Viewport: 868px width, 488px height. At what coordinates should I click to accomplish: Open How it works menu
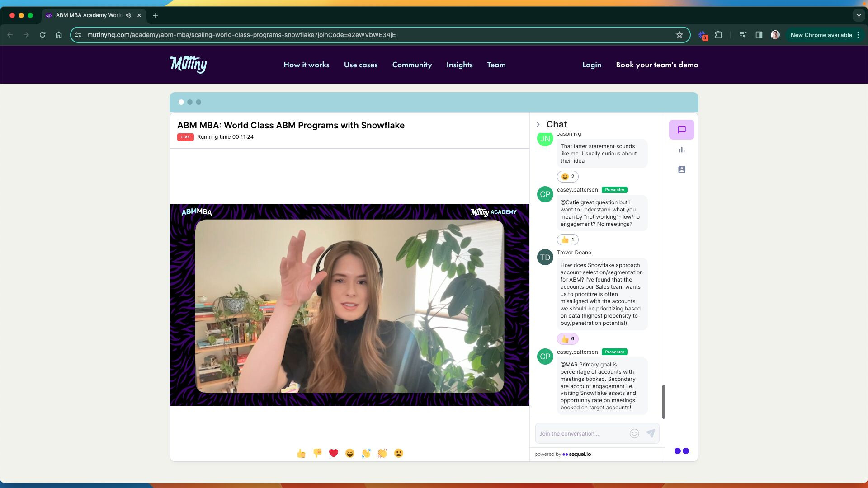click(x=307, y=65)
